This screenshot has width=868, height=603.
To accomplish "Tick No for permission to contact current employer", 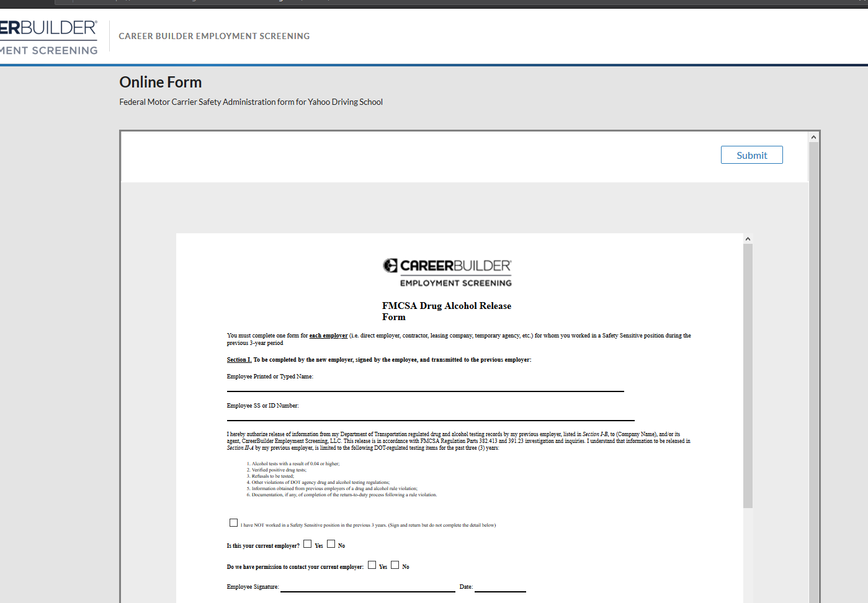I will pos(395,565).
